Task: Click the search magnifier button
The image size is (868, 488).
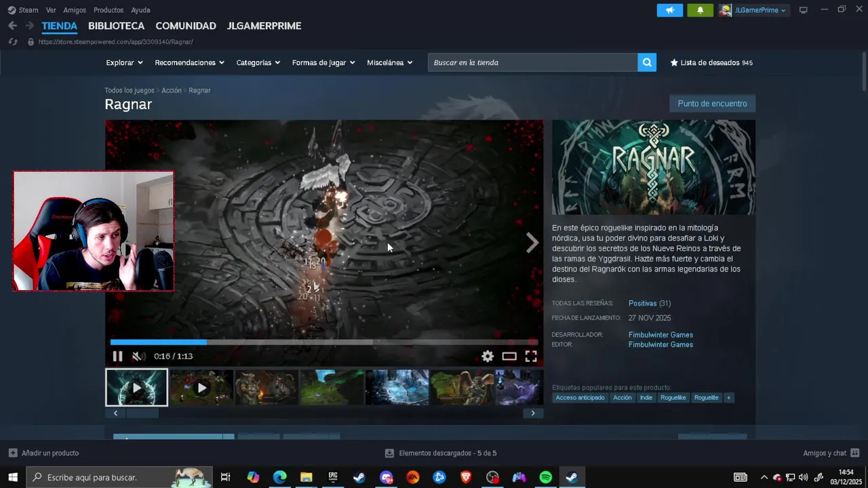Action: click(647, 62)
